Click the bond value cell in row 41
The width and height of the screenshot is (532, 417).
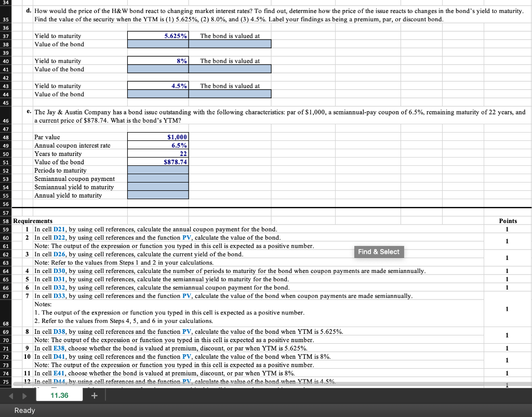click(158, 69)
